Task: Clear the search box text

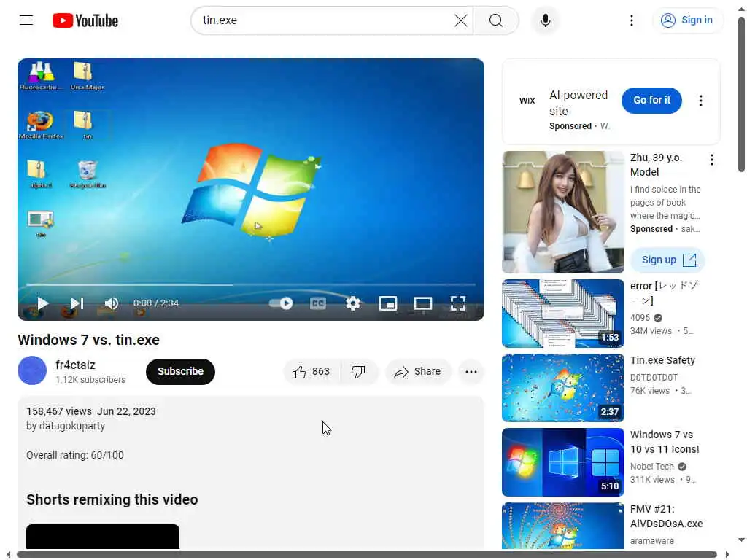Action: click(461, 20)
